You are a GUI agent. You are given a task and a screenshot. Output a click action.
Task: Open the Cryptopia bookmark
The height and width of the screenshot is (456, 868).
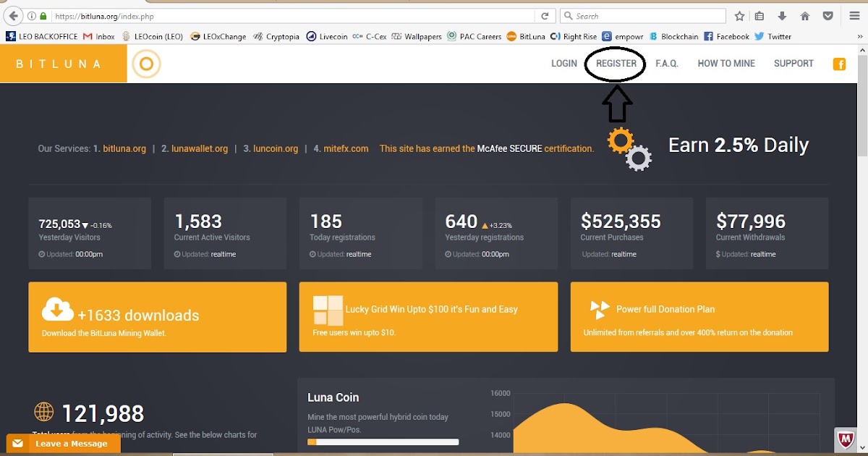tap(276, 36)
